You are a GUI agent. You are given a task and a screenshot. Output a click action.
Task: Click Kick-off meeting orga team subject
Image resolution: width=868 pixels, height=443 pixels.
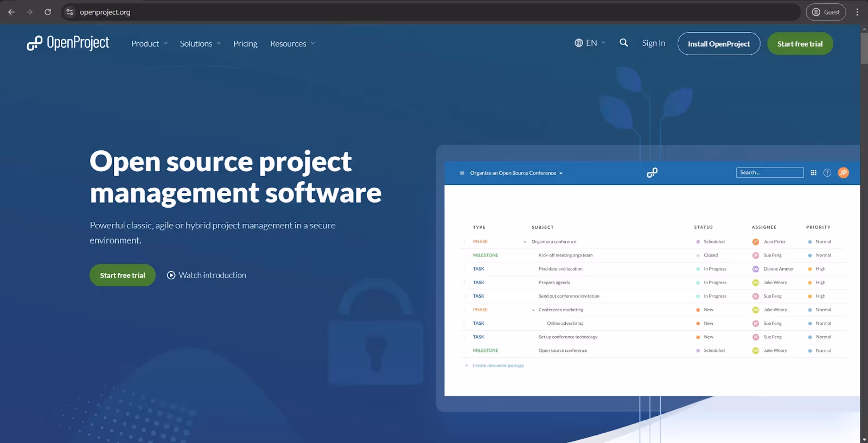click(565, 255)
